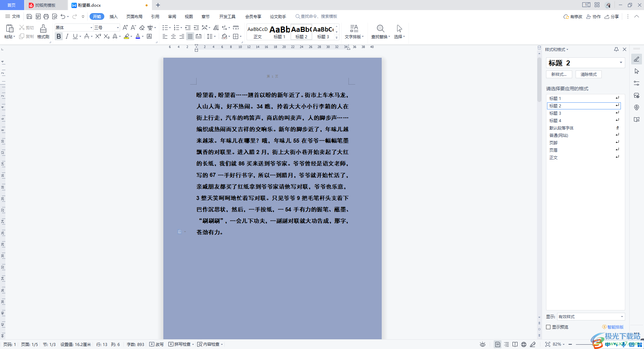Enable eye protection mode icon
Viewport: 644px width, 349px height.
tap(482, 344)
